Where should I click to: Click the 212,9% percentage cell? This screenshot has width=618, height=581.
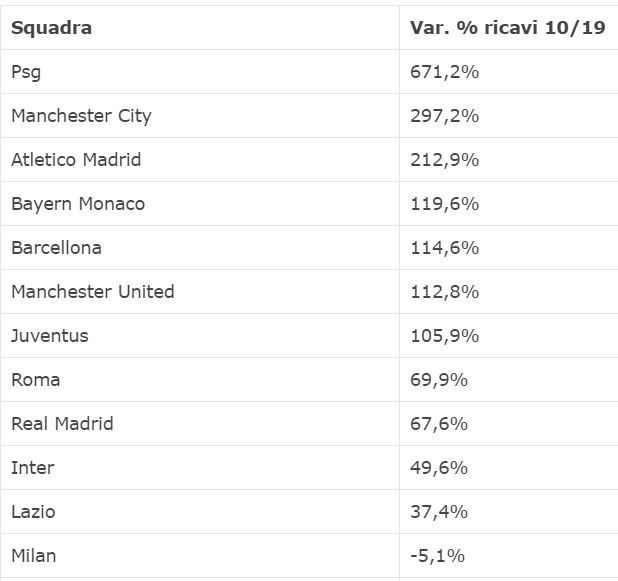pyautogui.click(x=444, y=160)
